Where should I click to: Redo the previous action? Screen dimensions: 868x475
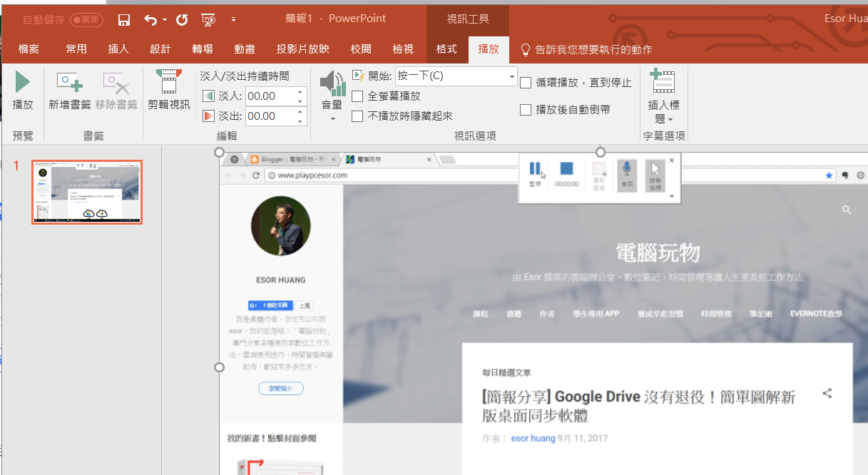coord(182,20)
